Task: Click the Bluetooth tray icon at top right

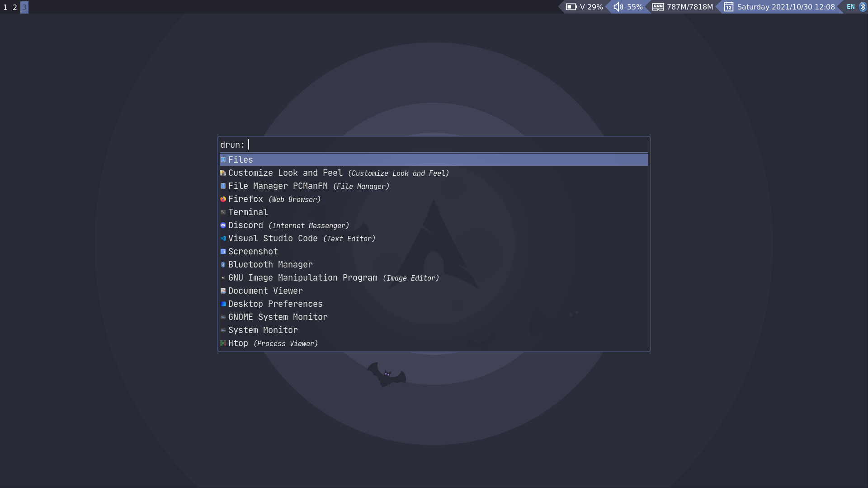Action: [862, 7]
